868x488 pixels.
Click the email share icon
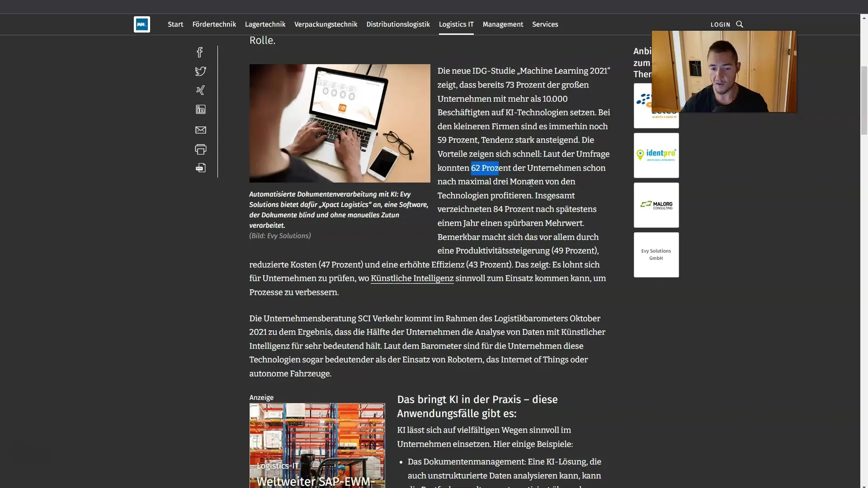tap(200, 130)
